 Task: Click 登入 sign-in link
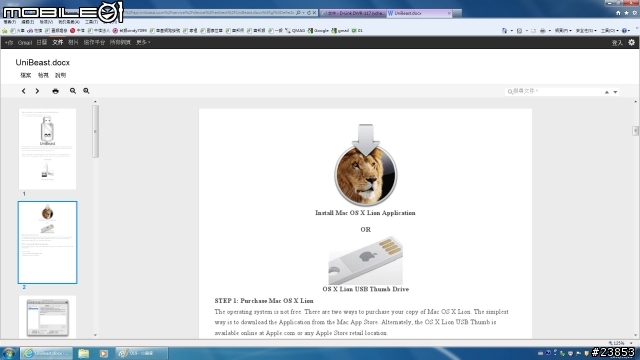pos(617,42)
